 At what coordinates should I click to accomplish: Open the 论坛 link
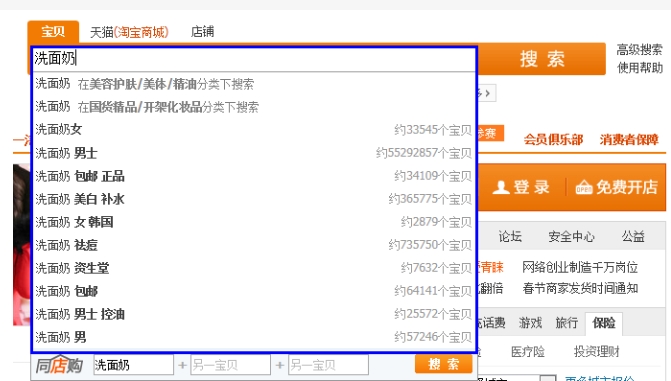[510, 236]
